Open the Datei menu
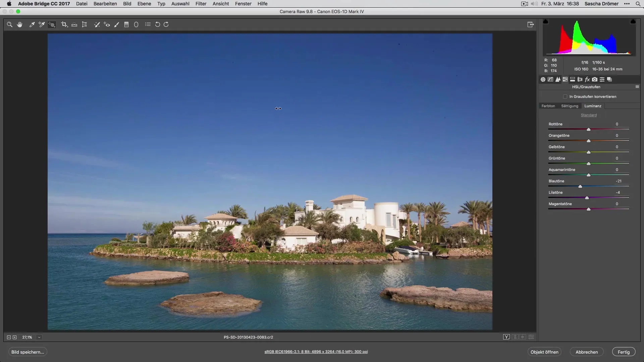Image resolution: width=644 pixels, height=362 pixels. (82, 4)
